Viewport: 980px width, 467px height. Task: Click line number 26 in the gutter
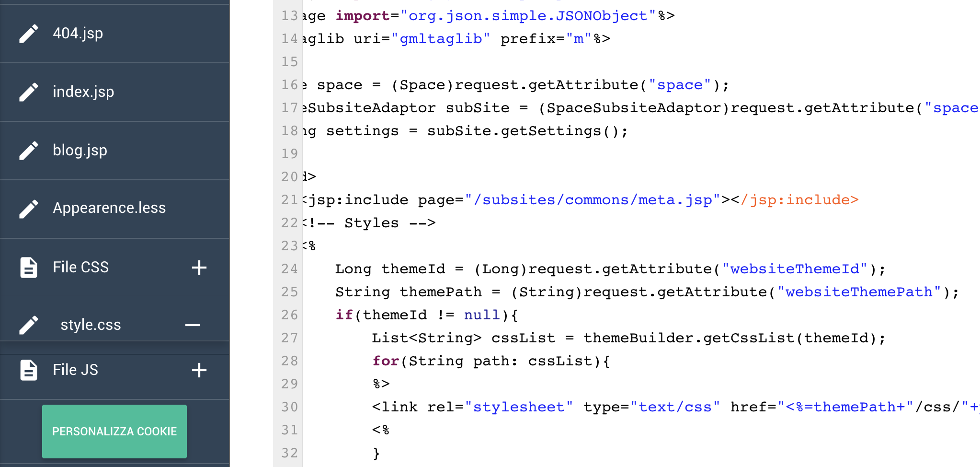pos(289,315)
